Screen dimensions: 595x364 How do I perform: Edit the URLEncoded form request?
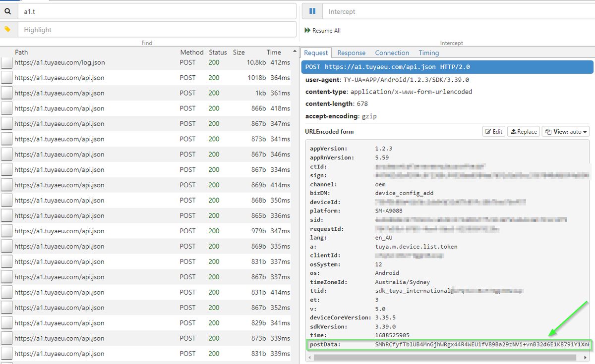[494, 132]
